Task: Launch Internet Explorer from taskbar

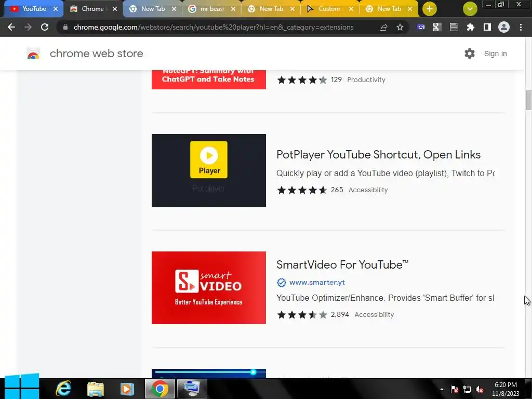Action: (63, 389)
